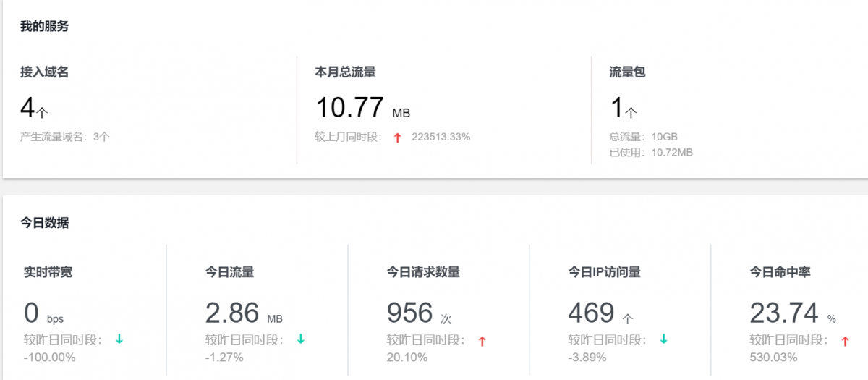This screenshot has height=380, width=868.
Task: Click green down arrow under 今日流量
Action: (301, 339)
